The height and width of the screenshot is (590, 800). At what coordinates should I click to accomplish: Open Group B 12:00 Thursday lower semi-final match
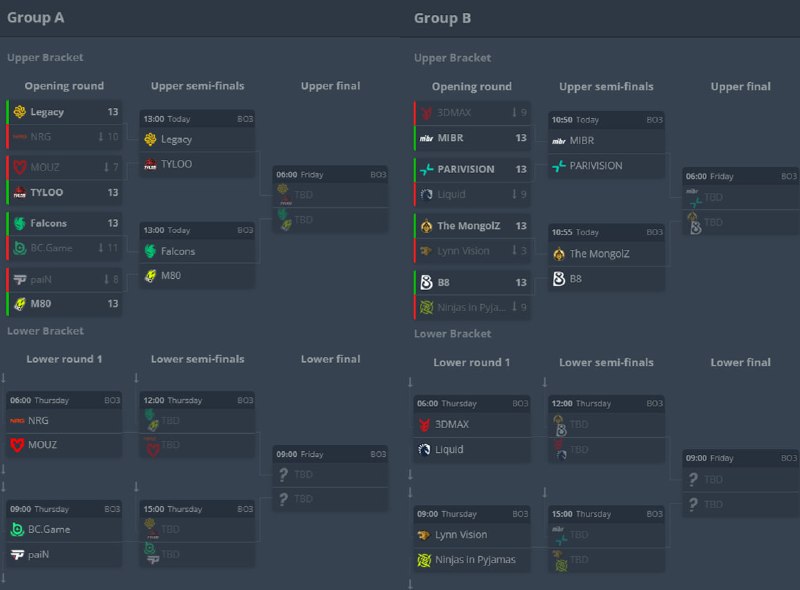pos(607,429)
